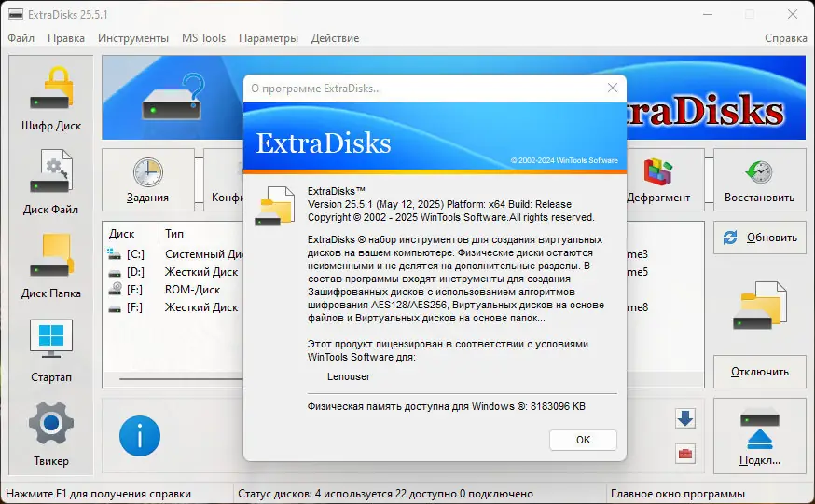The width and height of the screenshot is (815, 504).
Task: Click the Обновить refresh button
Action: [759, 238]
